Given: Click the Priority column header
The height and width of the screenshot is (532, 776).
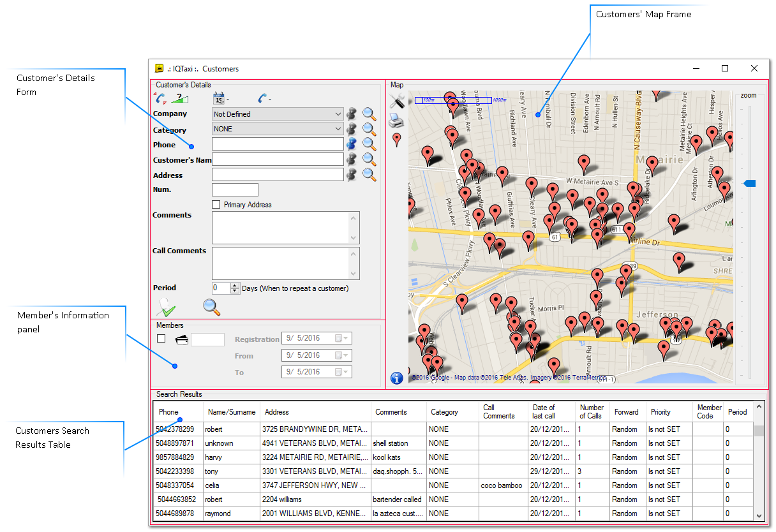Looking at the screenshot, I should (669, 412).
